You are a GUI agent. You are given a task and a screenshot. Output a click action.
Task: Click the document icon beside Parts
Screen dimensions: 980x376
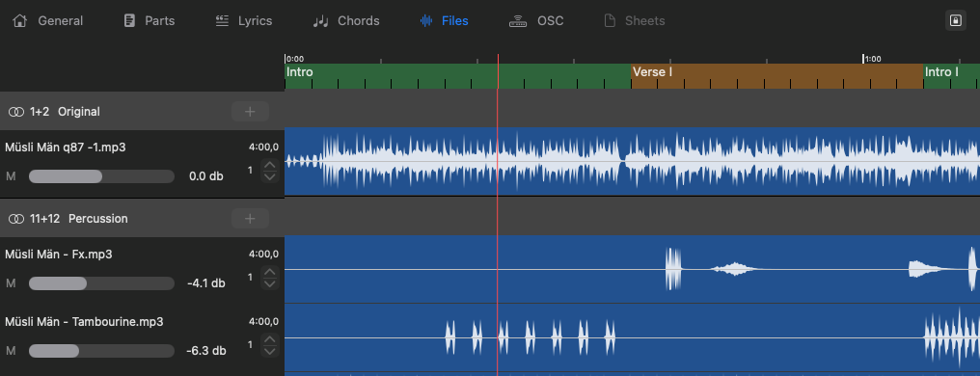click(x=129, y=20)
